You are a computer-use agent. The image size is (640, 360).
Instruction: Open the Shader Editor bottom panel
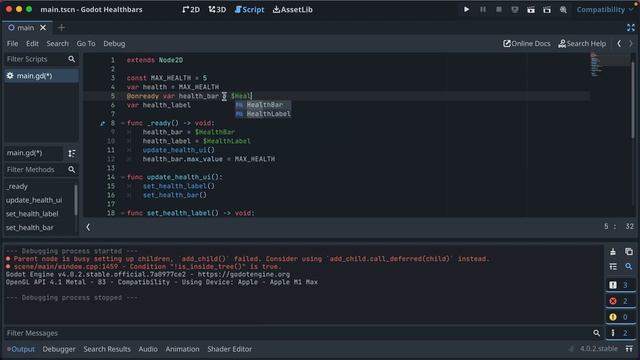click(229, 349)
